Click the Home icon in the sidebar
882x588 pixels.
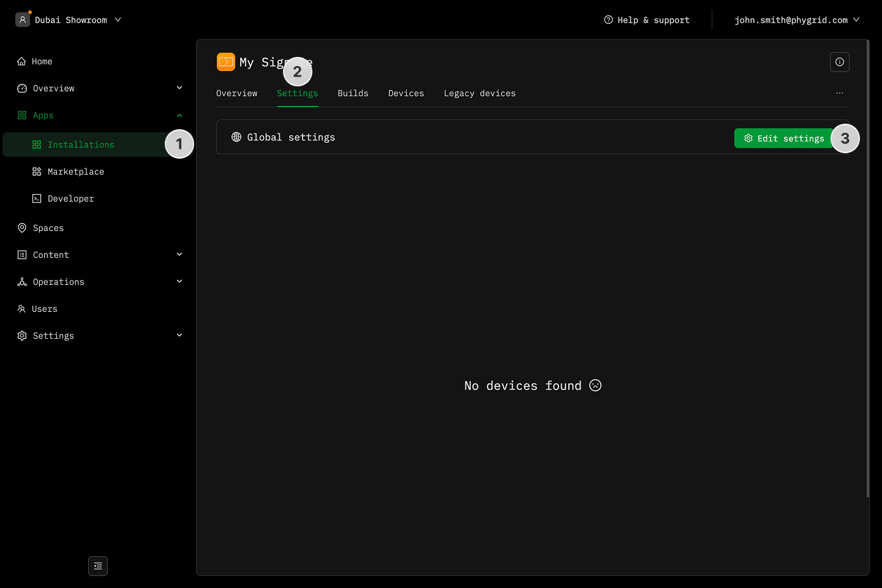pyautogui.click(x=22, y=61)
